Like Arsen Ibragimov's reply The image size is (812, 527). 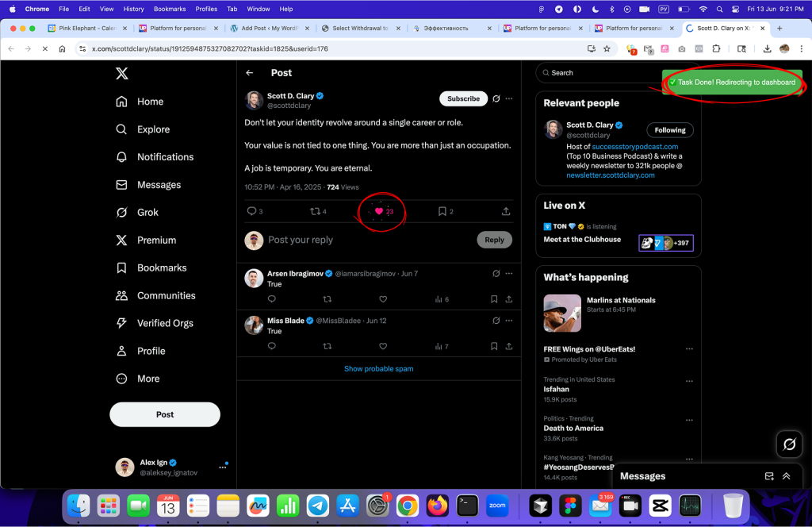(383, 299)
